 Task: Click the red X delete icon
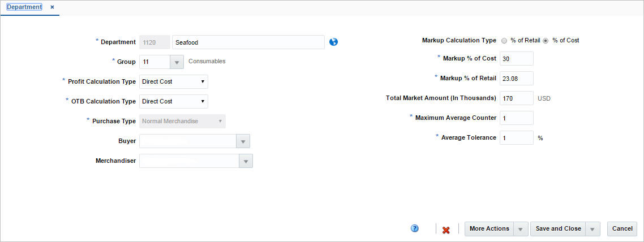tap(446, 230)
